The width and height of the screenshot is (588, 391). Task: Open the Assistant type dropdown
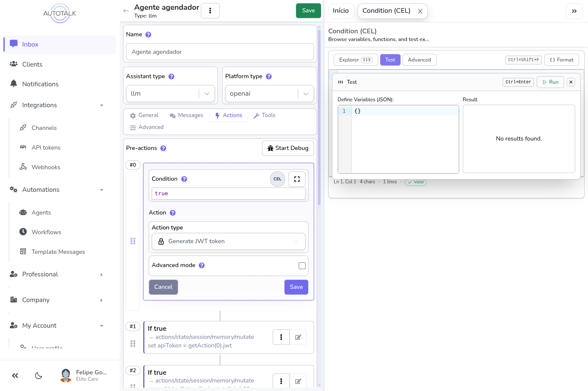(206, 93)
